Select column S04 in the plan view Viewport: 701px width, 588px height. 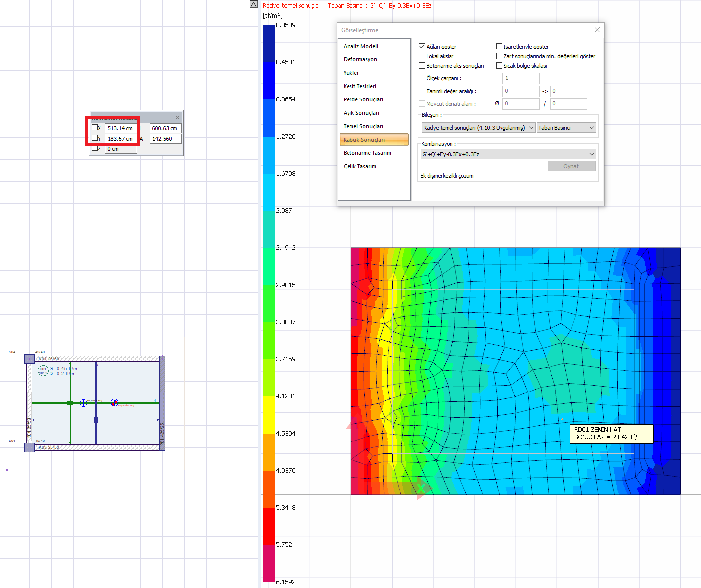click(29, 358)
